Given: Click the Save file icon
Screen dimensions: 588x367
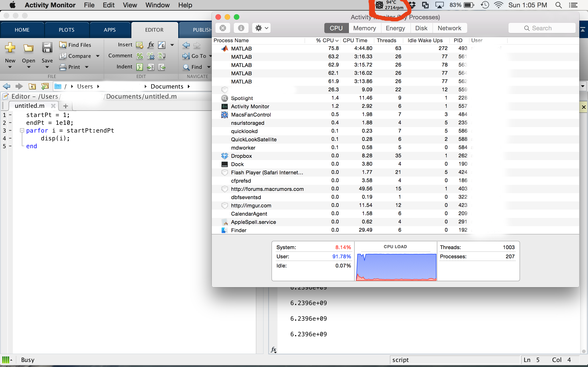Looking at the screenshot, I should tap(47, 48).
